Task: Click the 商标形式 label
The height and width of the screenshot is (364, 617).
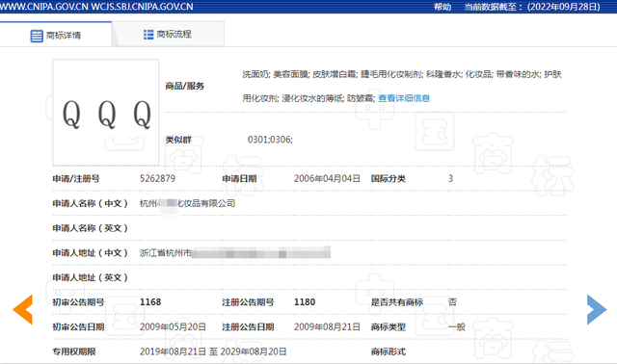Action: coord(388,351)
